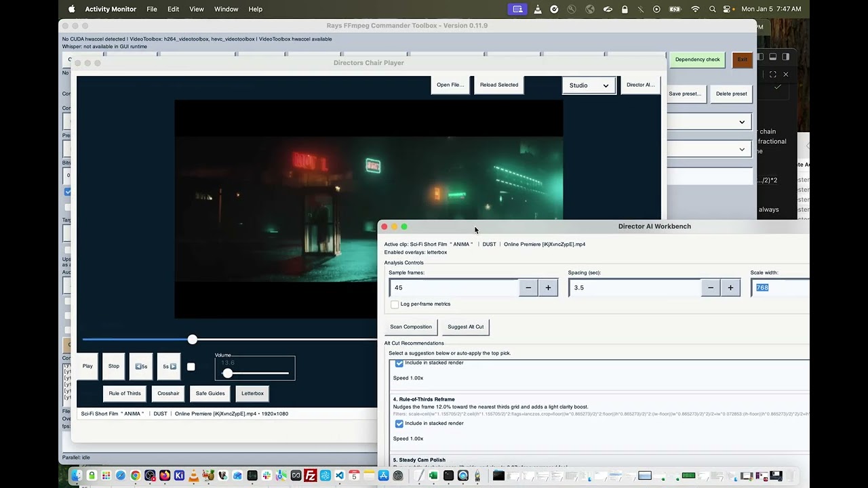Expand second dropdown below Save preset
Screen dimensions: 868x488
click(741, 149)
